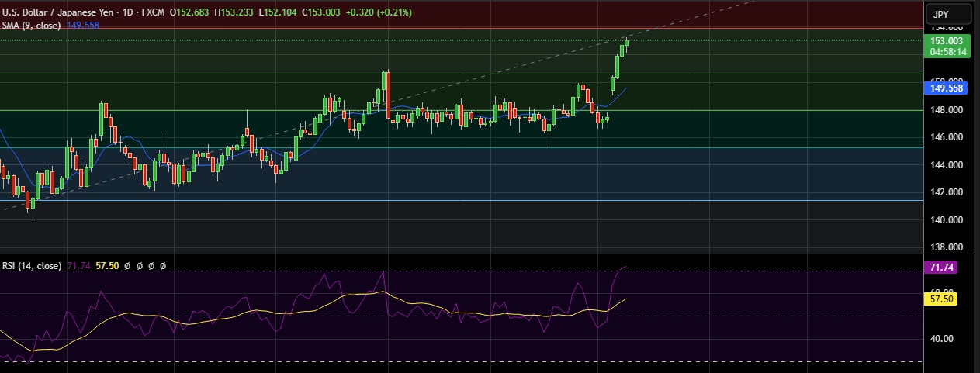
Task: Click the purple RSI value 71.74 in legend
Action: coord(78,266)
